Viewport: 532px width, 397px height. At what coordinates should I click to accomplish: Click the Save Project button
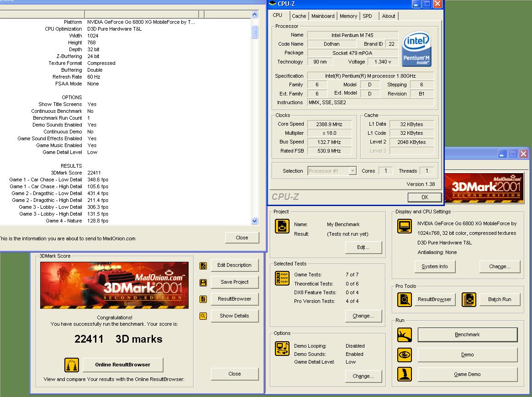pyautogui.click(x=234, y=282)
